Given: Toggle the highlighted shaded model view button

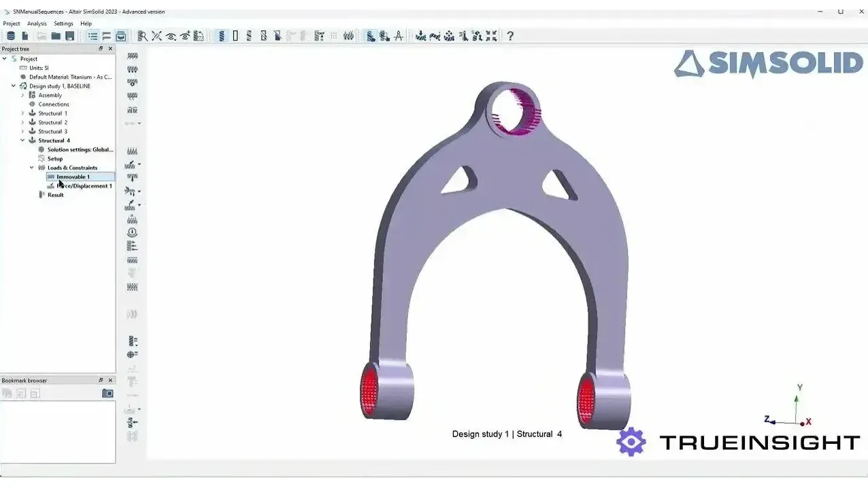Looking at the screenshot, I should point(370,36).
